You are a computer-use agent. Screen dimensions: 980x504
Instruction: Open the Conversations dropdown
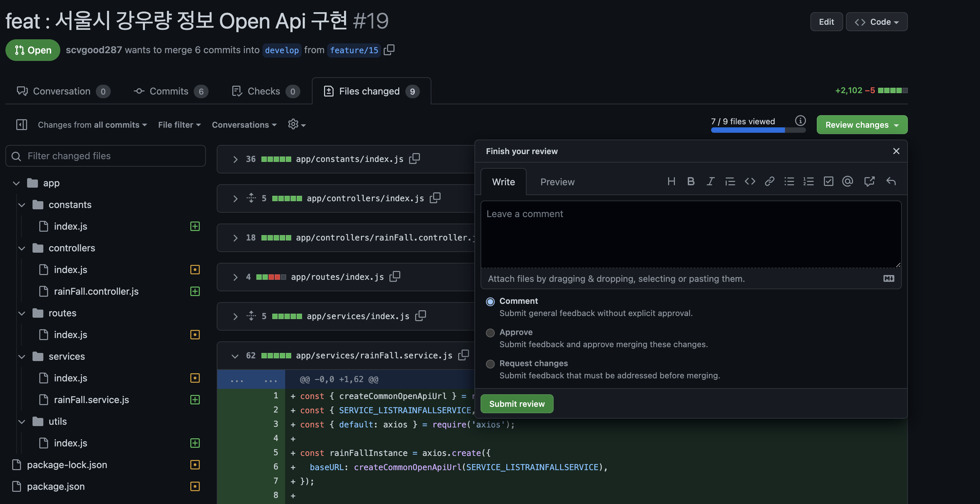244,125
